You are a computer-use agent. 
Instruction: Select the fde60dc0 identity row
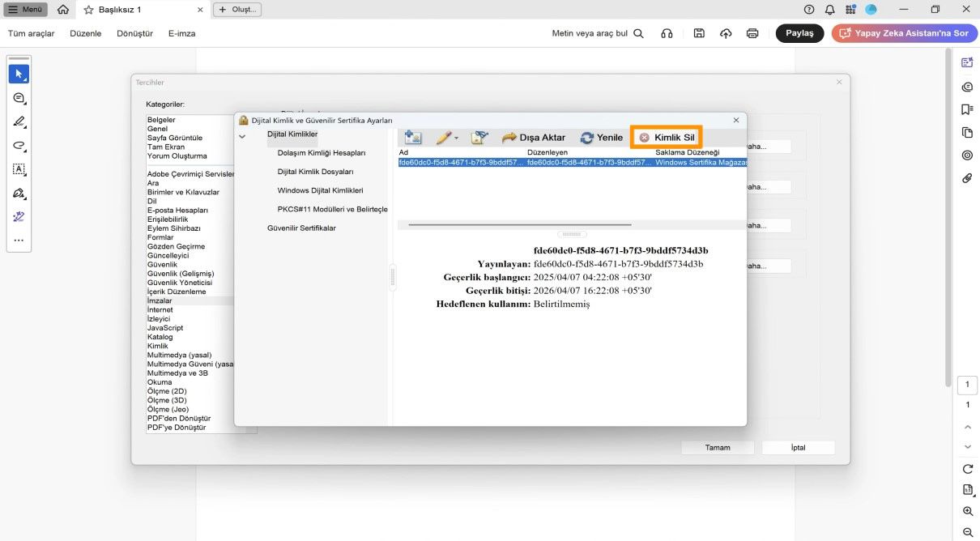pos(573,162)
